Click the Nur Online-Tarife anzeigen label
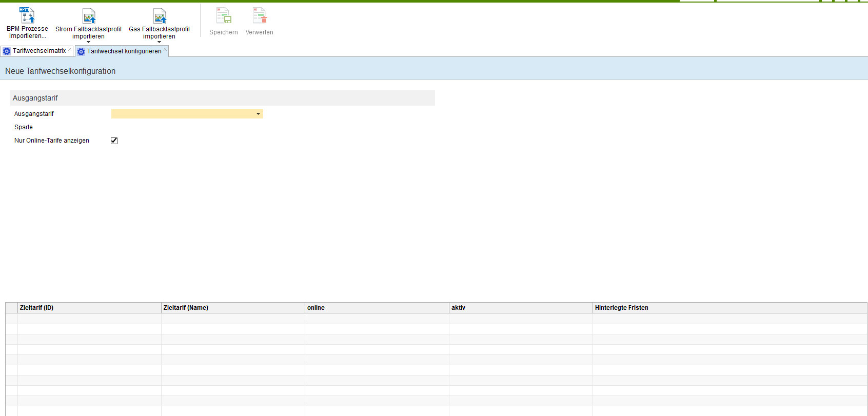Screen dimensions: 868x416 [52, 141]
